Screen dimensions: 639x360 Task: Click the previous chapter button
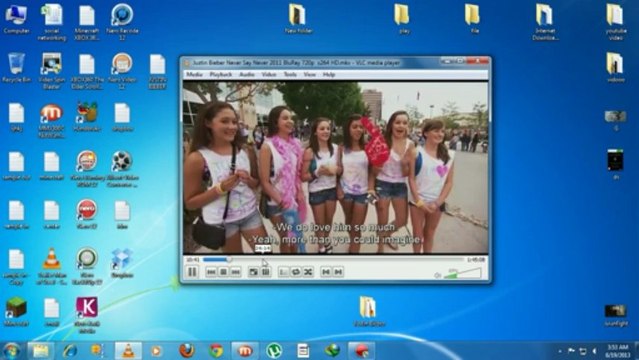326,272
